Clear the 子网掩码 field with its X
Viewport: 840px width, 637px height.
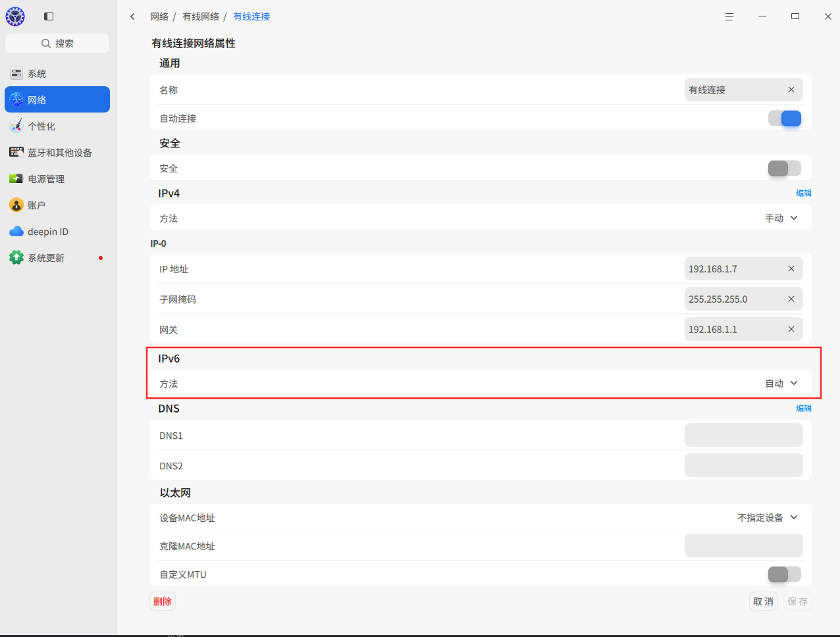[x=791, y=299]
